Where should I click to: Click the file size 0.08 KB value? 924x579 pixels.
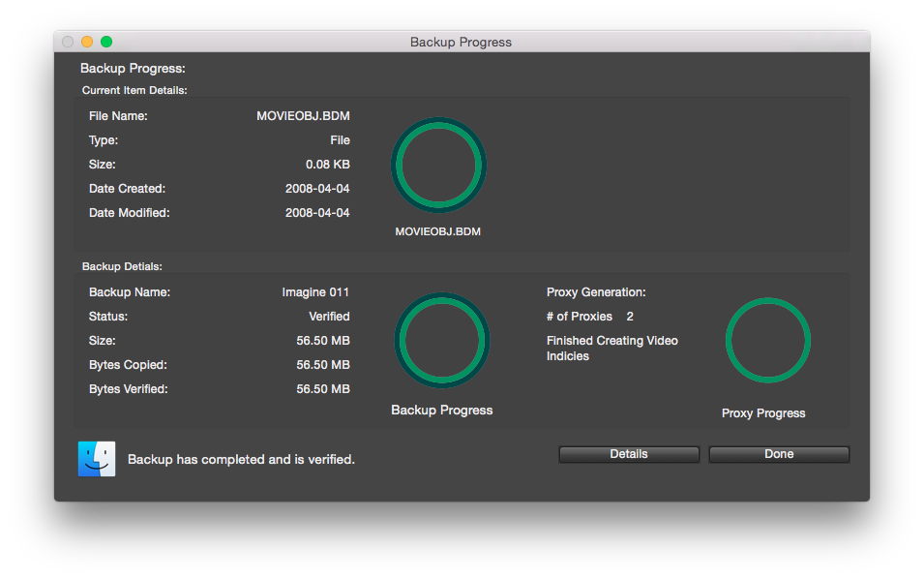(327, 165)
